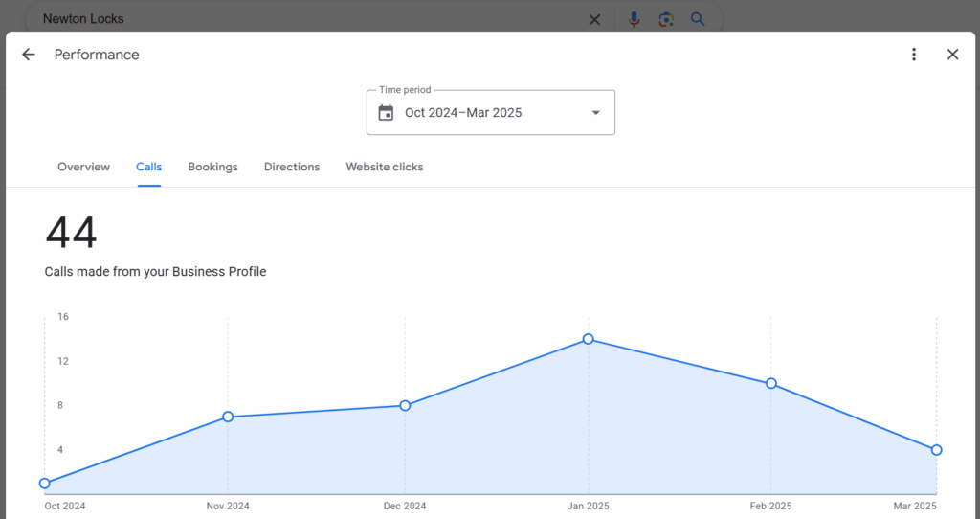
Task: Expand the Time period dropdown arrow
Action: coord(595,113)
